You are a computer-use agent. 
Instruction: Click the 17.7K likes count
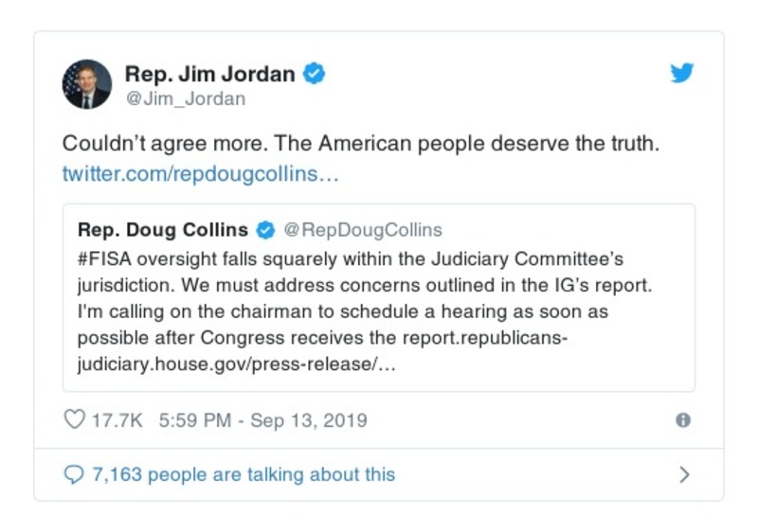click(117, 419)
